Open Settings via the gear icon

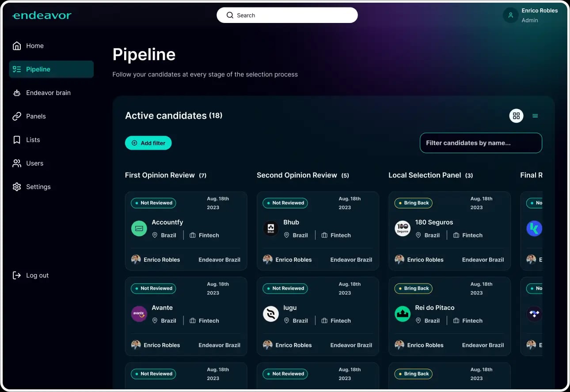point(17,186)
